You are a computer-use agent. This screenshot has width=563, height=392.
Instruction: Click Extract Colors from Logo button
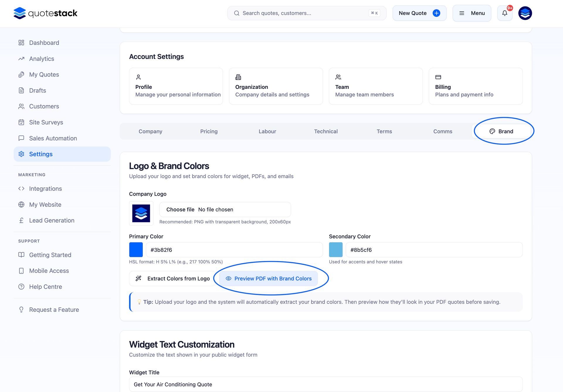173,279
